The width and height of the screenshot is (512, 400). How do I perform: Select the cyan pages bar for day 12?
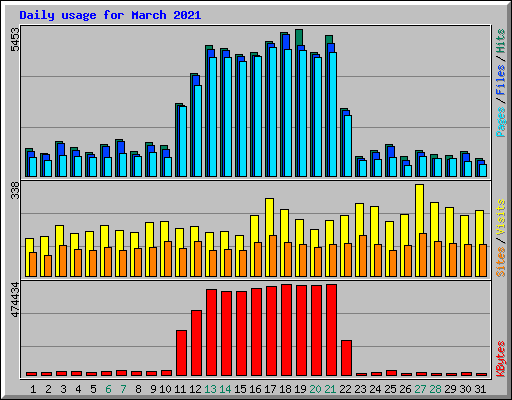coord(198,131)
